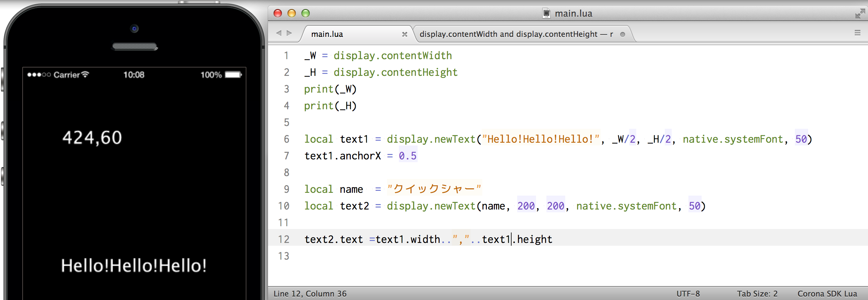Click text2.text in line 12
Screen dimensions: 868x300
tap(333, 239)
